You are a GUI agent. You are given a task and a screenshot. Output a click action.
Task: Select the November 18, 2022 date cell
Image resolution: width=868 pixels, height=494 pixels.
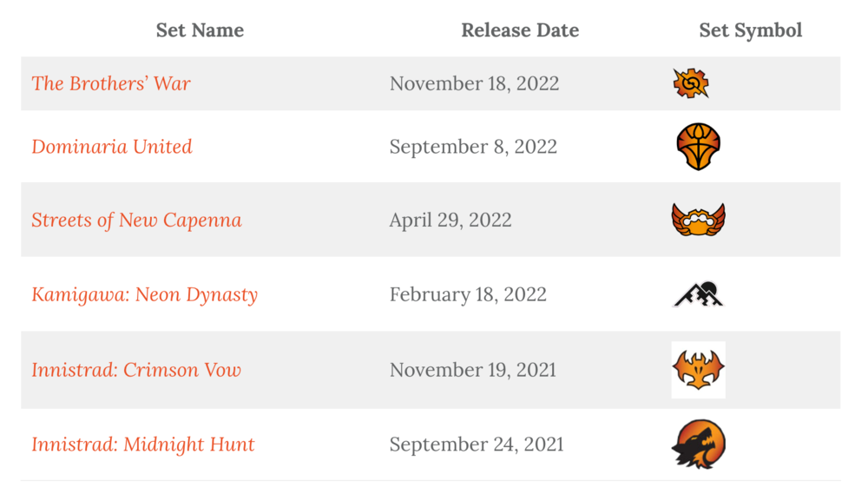(474, 83)
